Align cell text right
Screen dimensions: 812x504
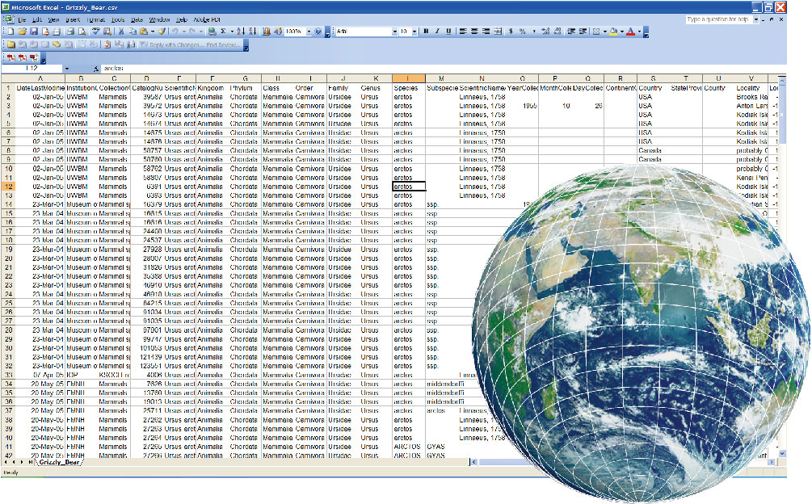486,31
